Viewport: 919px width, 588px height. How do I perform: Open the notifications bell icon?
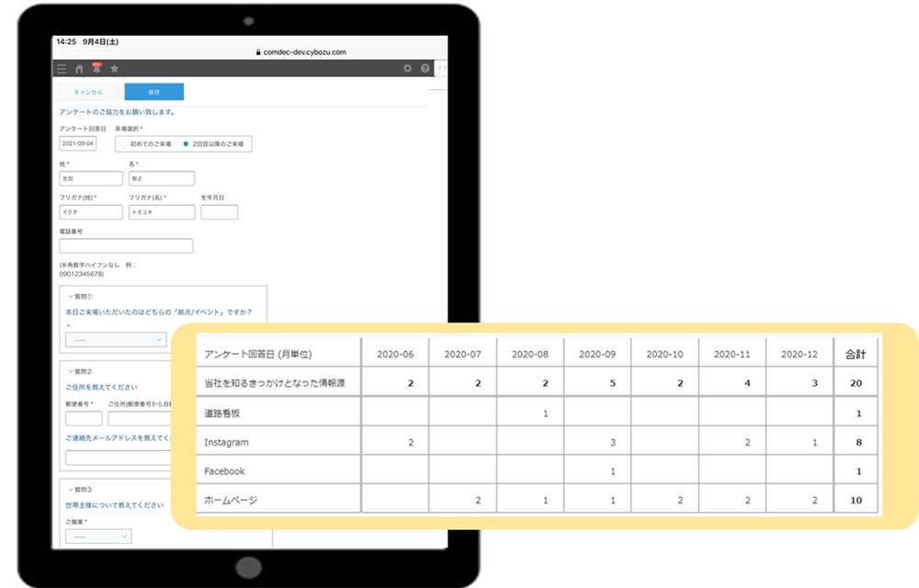tap(96, 68)
